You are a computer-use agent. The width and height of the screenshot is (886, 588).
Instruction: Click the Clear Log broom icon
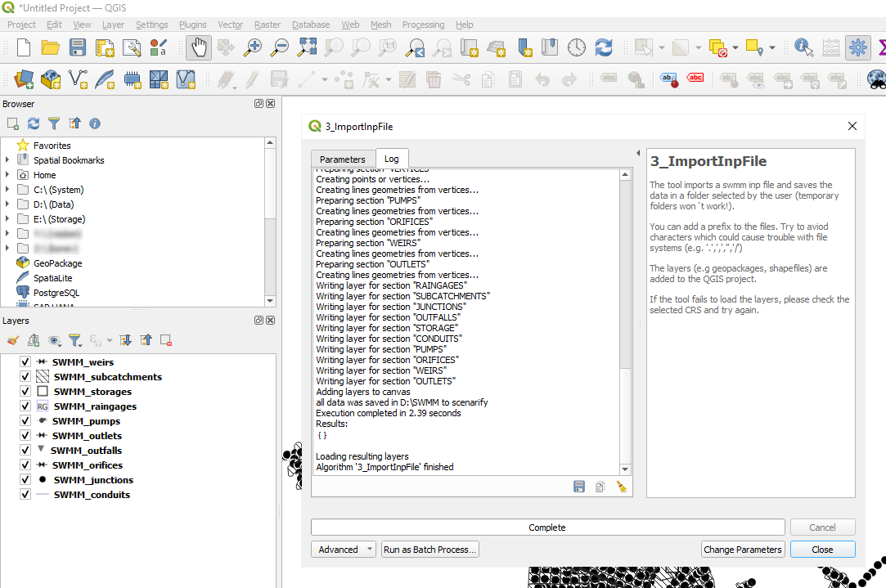click(621, 487)
